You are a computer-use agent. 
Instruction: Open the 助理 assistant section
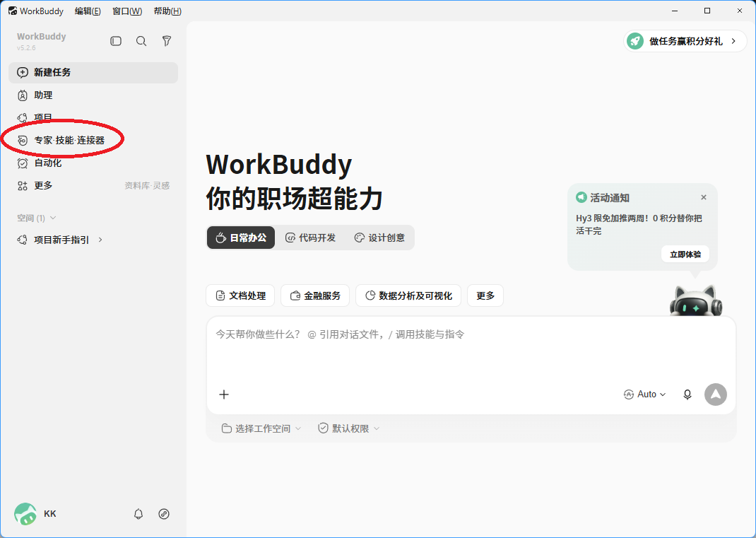pos(93,95)
